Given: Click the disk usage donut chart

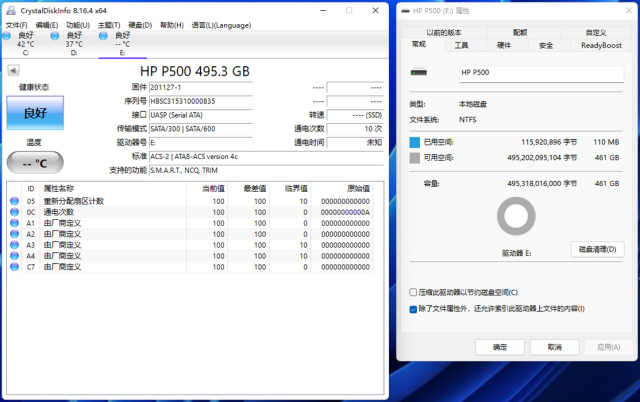Looking at the screenshot, I should point(516,216).
